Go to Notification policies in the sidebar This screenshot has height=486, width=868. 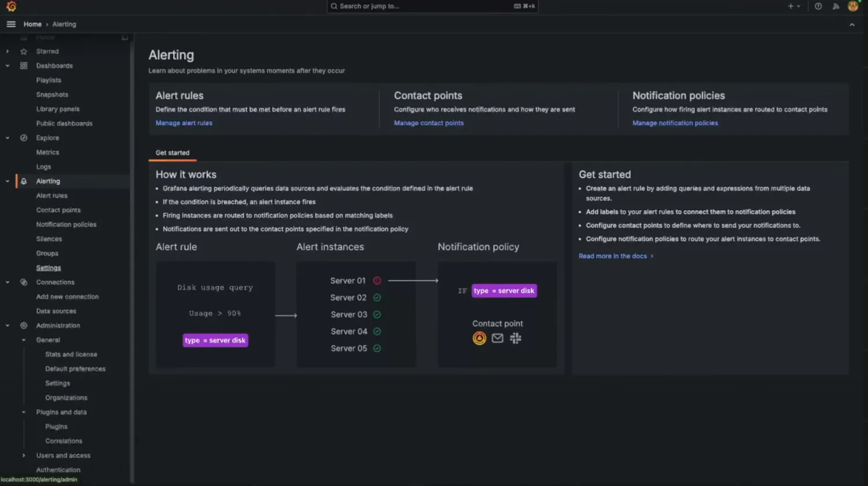click(x=67, y=225)
